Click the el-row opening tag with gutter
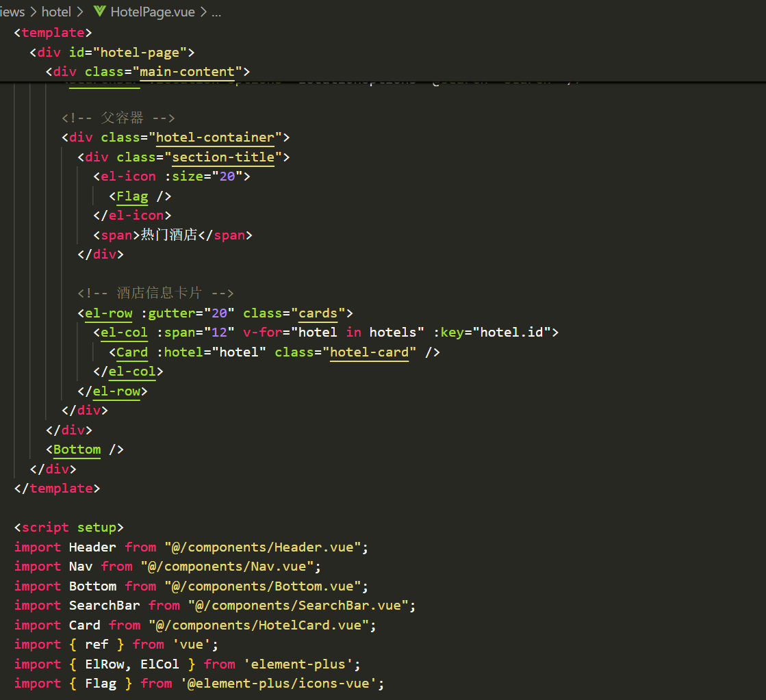This screenshot has width=766, height=700. [x=216, y=313]
